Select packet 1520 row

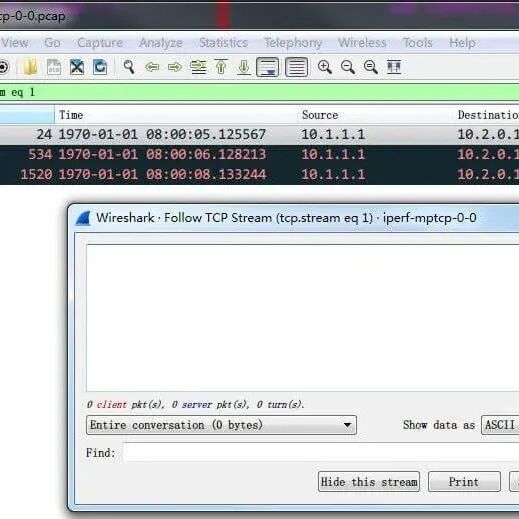259,174
